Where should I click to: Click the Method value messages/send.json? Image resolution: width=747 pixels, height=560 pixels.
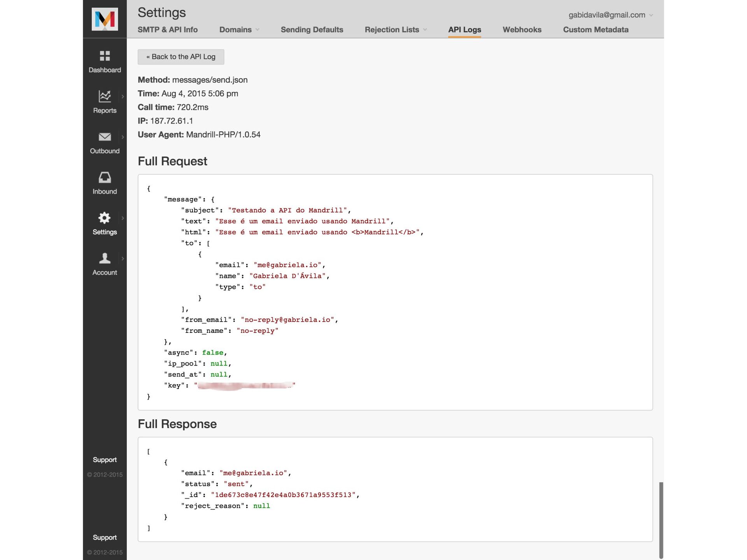210,80
